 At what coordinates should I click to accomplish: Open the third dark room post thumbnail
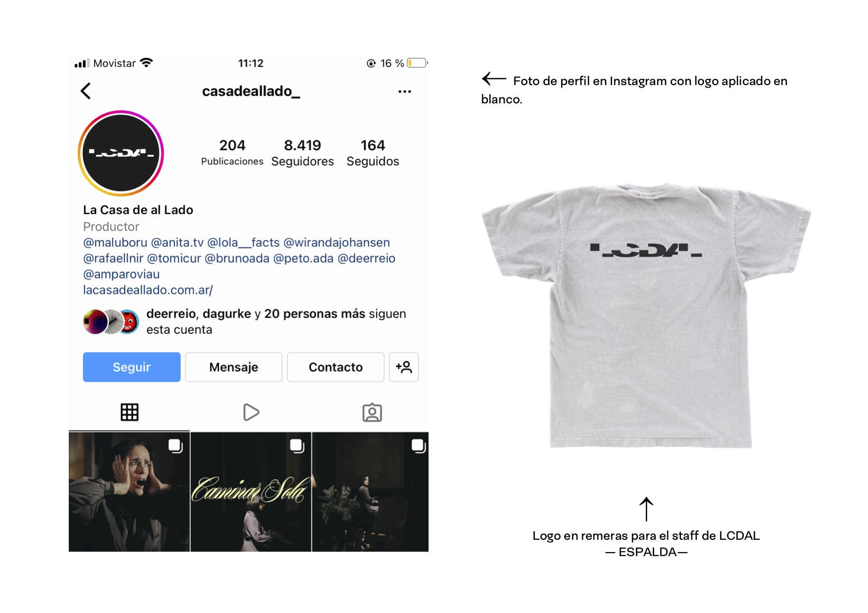pyautogui.click(x=370, y=492)
